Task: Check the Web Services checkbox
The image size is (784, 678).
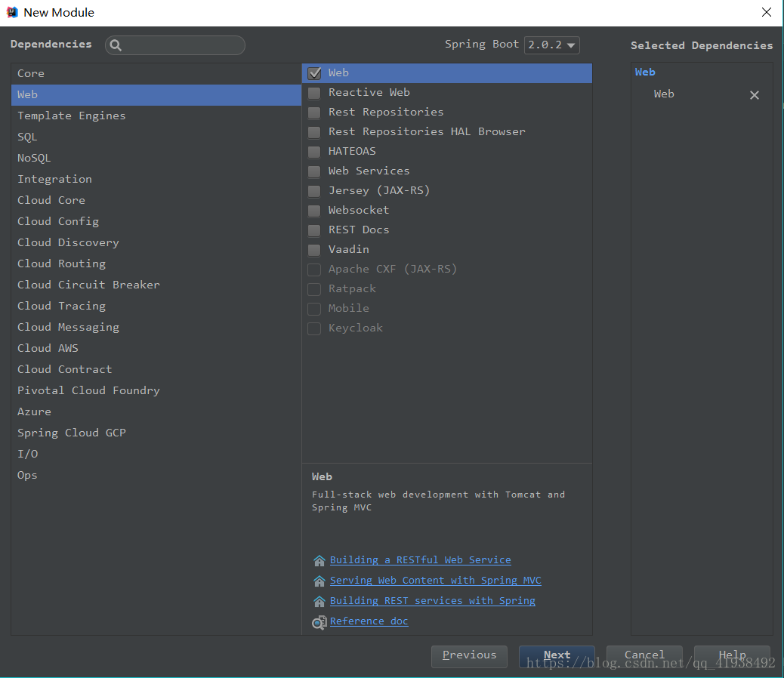Action: click(x=314, y=171)
